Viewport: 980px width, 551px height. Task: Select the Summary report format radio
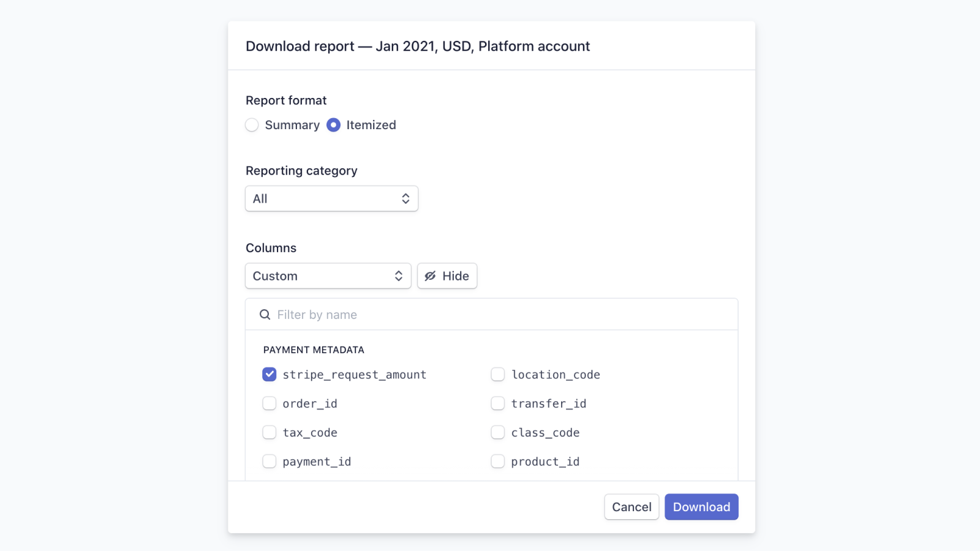point(252,125)
